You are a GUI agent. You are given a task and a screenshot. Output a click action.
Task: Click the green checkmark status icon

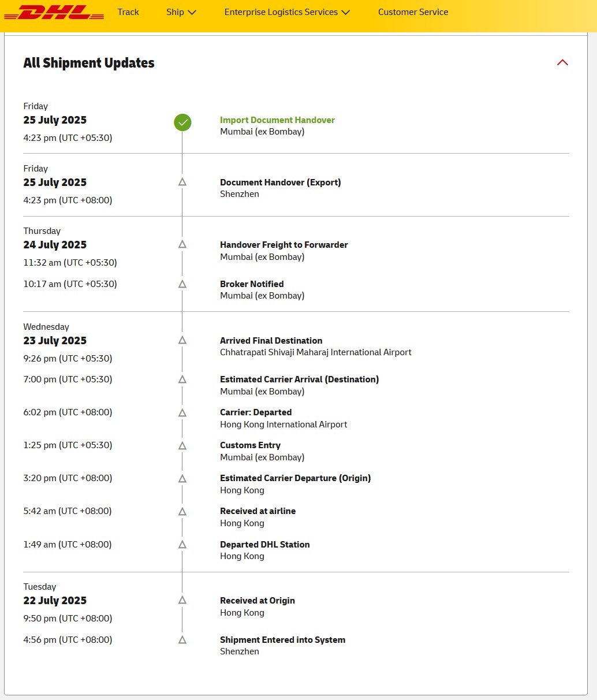coord(182,122)
